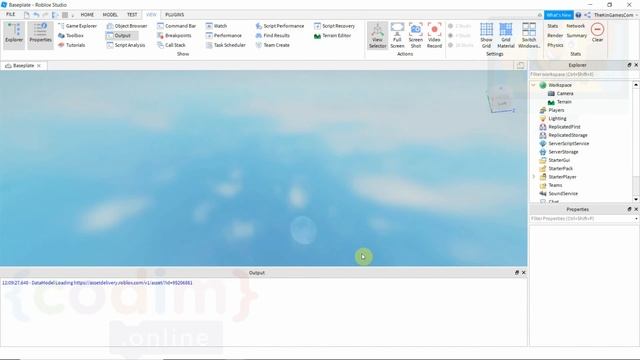Switch to the HOME ribbon tab

(x=87, y=15)
